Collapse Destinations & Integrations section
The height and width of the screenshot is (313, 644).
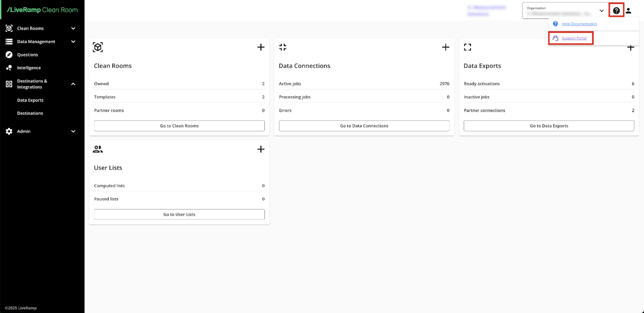coord(73,84)
